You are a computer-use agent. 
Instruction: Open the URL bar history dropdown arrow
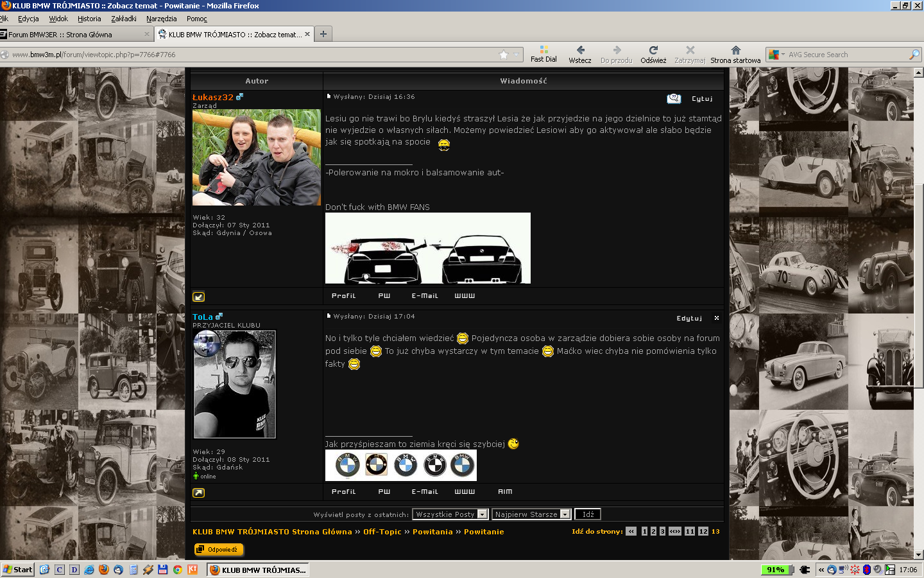click(x=516, y=55)
